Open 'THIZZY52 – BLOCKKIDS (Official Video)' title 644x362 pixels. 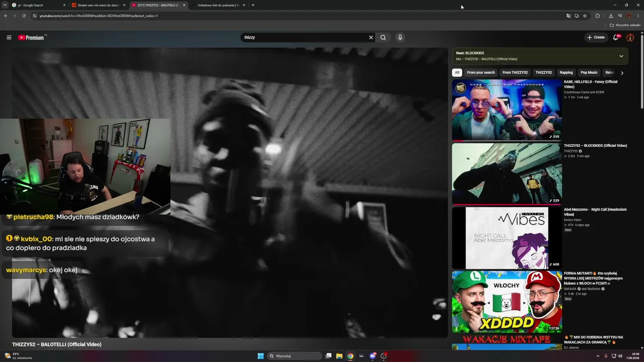pos(595,145)
